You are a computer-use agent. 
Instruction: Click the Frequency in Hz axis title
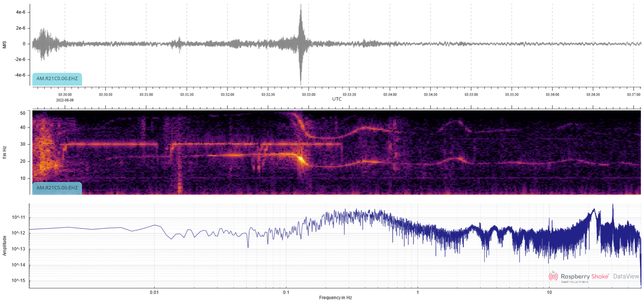(x=335, y=298)
